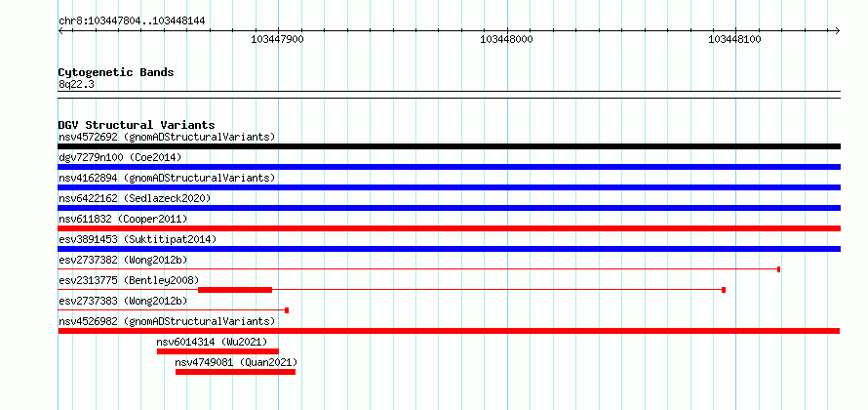This screenshot has width=868, height=410.
Task: Click ruler position 103447900
Action: (277, 39)
